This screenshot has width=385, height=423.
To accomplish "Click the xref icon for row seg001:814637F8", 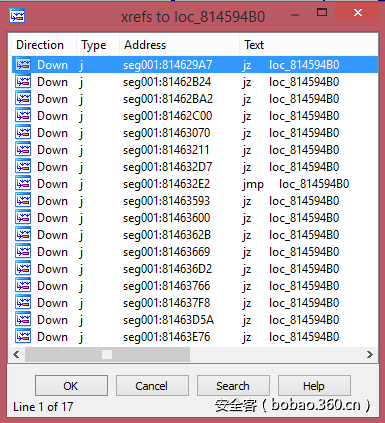I will (x=23, y=303).
